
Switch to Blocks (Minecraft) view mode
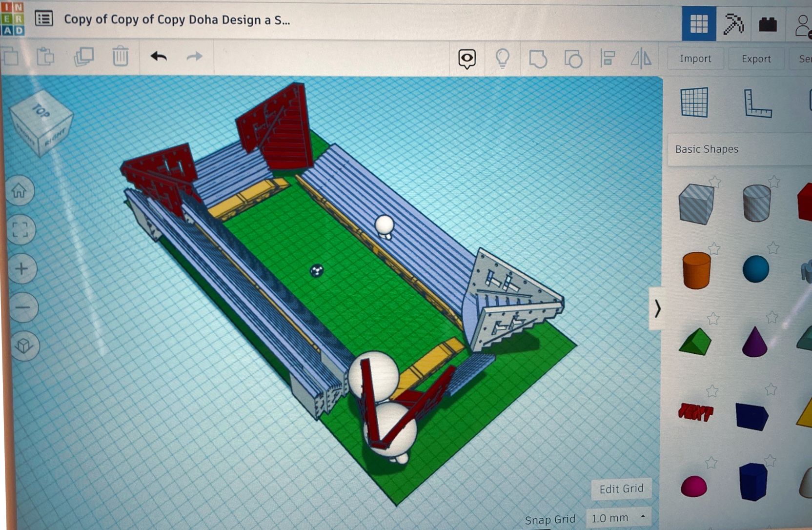pyautogui.click(x=734, y=23)
